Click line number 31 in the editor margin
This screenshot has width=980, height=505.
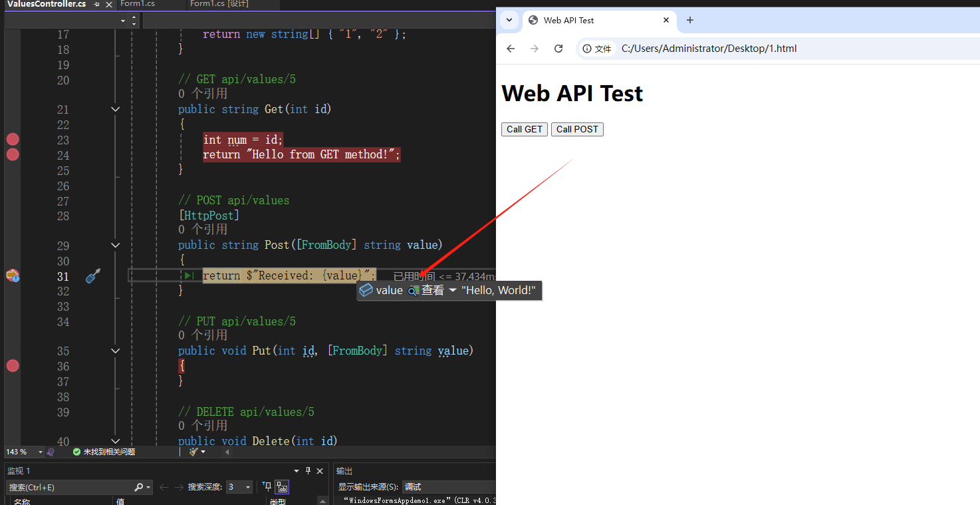(62, 276)
